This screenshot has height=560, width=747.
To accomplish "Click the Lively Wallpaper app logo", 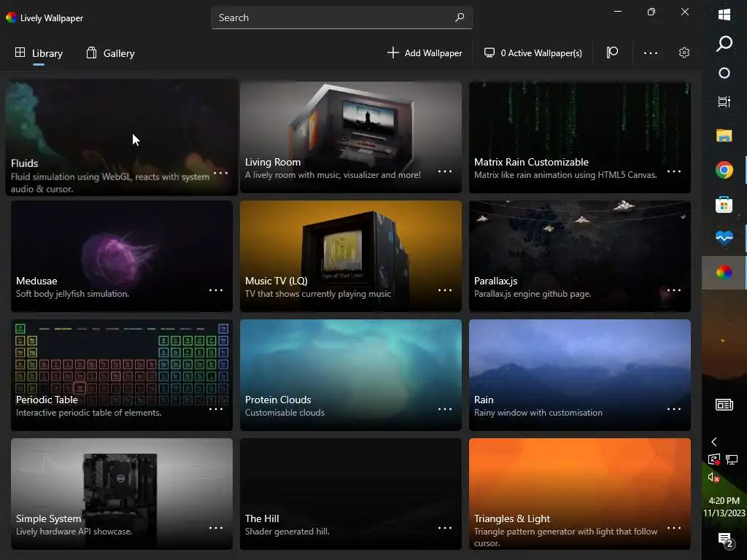I will point(11,17).
